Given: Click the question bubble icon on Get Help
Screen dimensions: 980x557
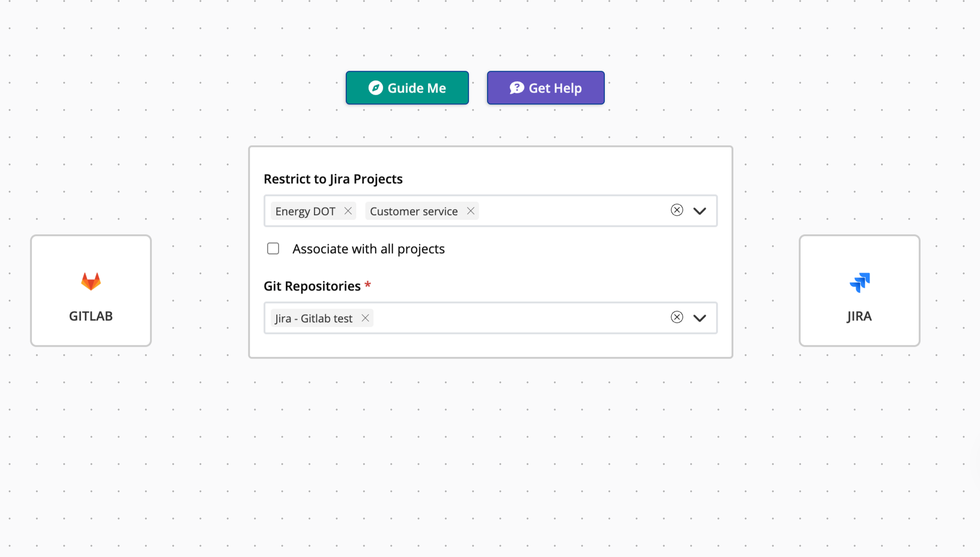Looking at the screenshot, I should pyautogui.click(x=517, y=88).
